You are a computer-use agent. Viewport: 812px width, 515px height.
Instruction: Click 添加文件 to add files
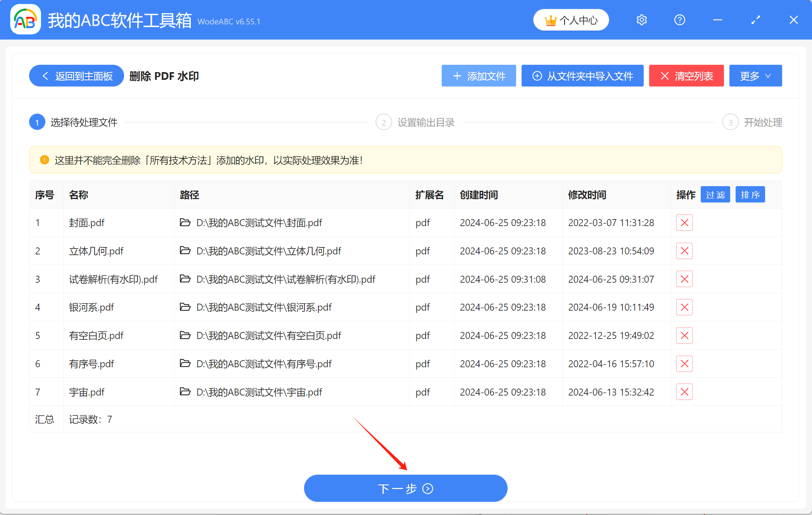479,76
